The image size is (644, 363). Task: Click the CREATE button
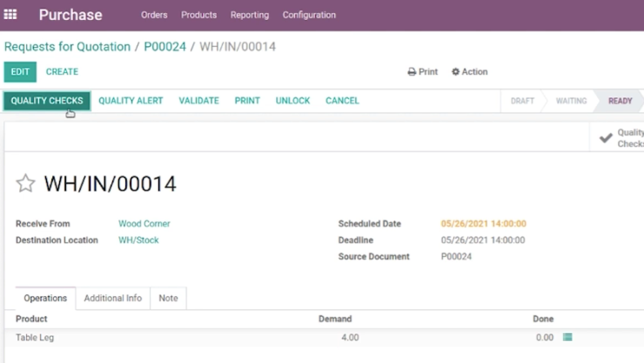click(x=62, y=72)
